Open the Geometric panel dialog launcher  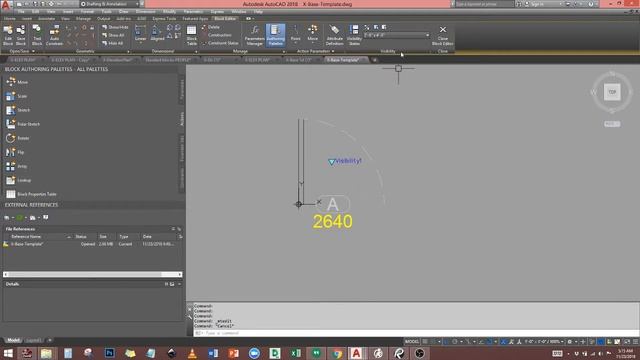[x=128, y=52]
